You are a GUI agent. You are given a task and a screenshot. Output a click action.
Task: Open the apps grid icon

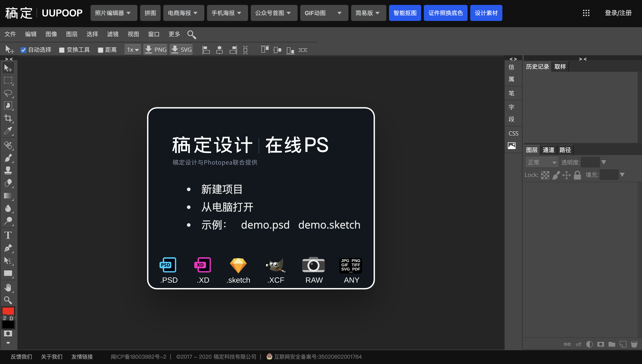pyautogui.click(x=586, y=13)
